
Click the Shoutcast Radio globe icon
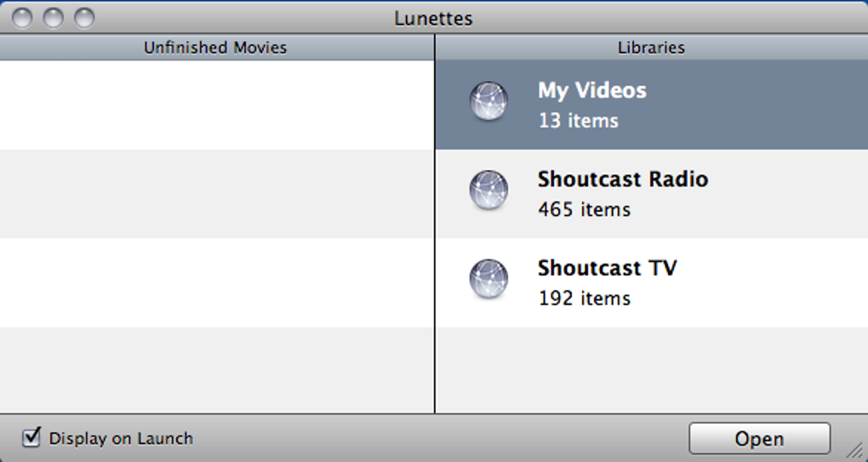(x=488, y=191)
